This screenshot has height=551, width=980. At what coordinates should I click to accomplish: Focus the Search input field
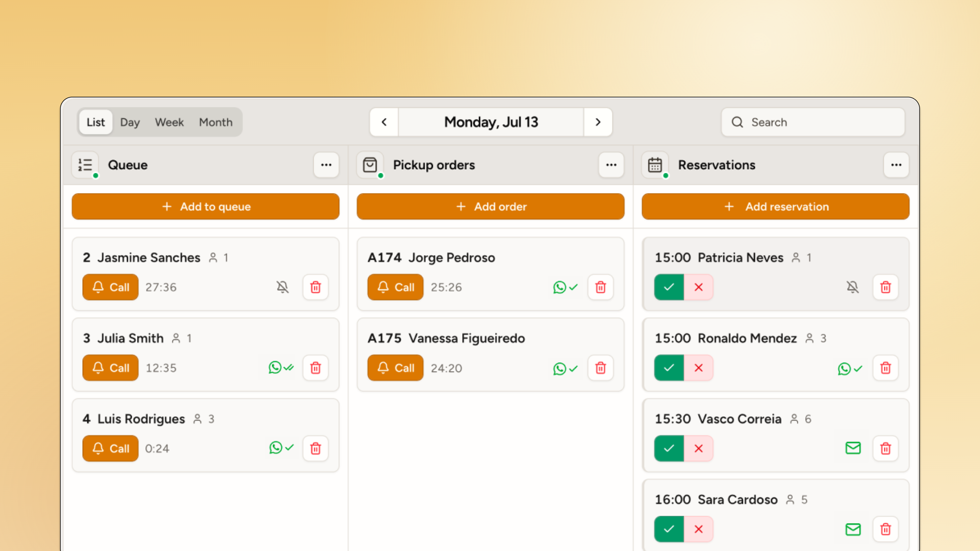pyautogui.click(x=813, y=122)
